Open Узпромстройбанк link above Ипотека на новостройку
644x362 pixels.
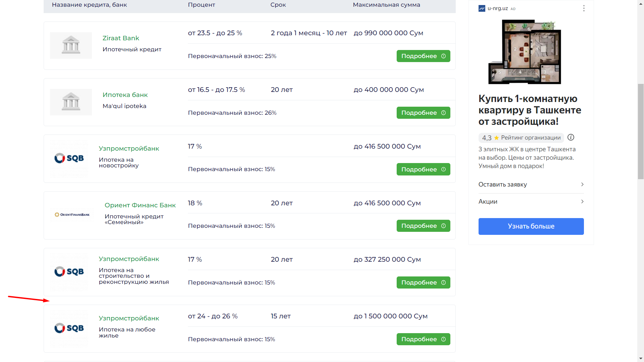[129, 148]
